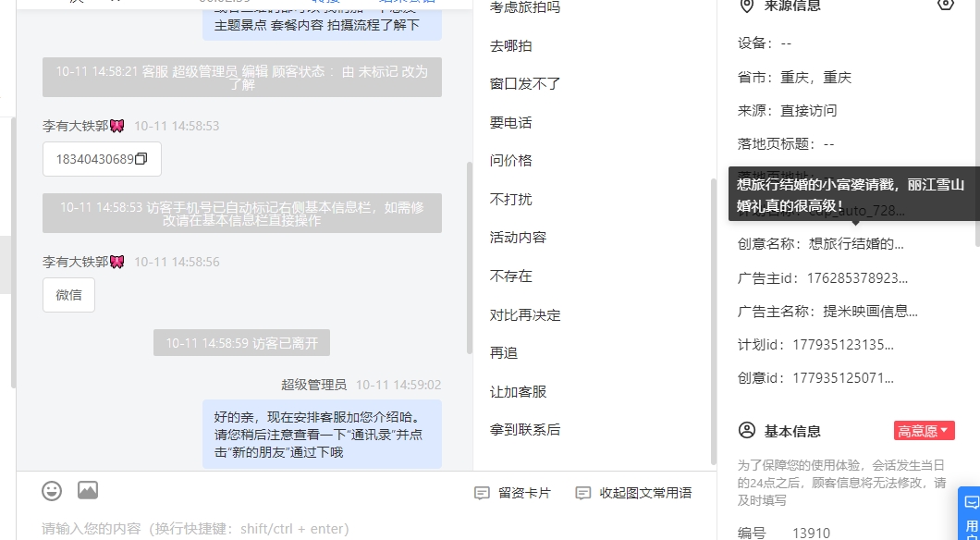Screen dimensions: 980x540
Task: Select quick reply 不打扰
Action: [510, 200]
